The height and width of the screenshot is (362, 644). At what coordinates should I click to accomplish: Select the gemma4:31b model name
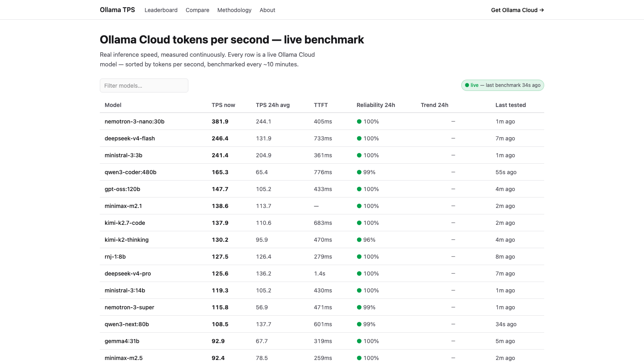pyautogui.click(x=122, y=341)
